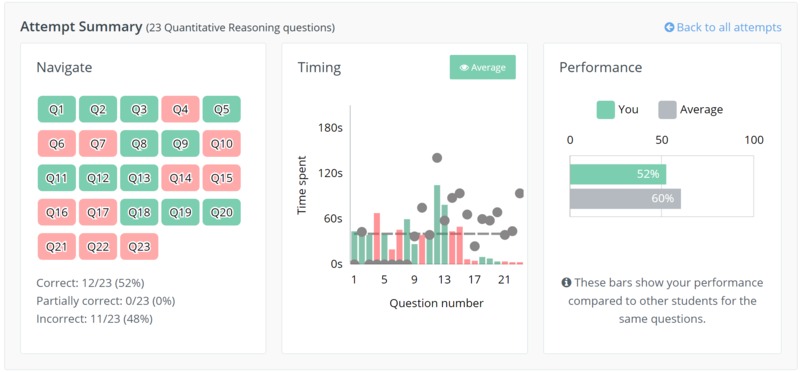Click the highest gray average dot in Timing chart
Image resolution: width=800 pixels, height=372 pixels.
[x=437, y=158]
